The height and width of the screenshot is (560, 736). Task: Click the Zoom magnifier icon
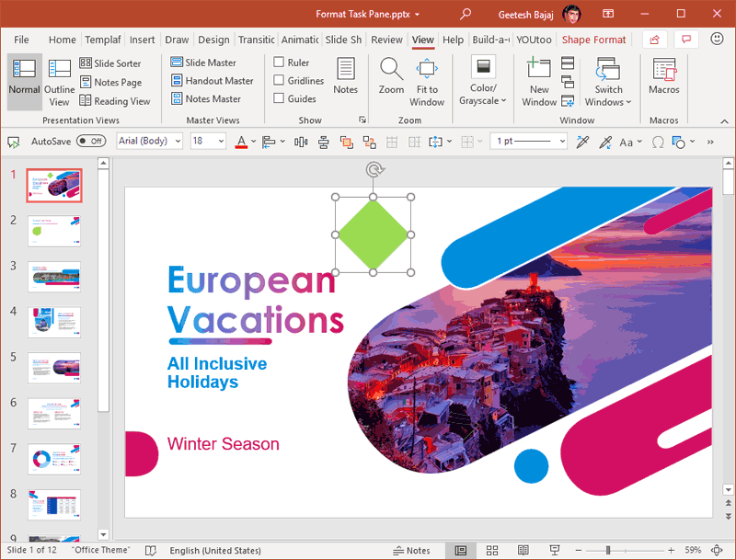coord(391,70)
